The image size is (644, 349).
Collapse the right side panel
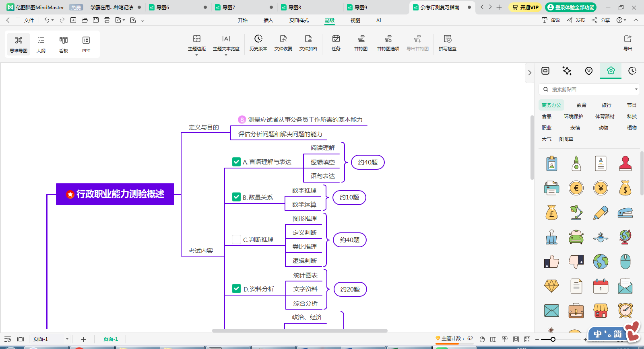click(530, 73)
